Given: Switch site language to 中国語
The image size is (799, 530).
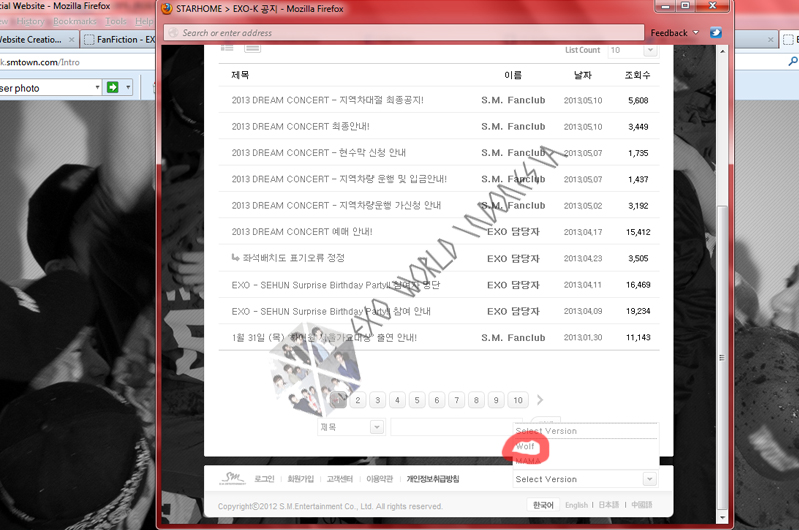Looking at the screenshot, I should (642, 505).
